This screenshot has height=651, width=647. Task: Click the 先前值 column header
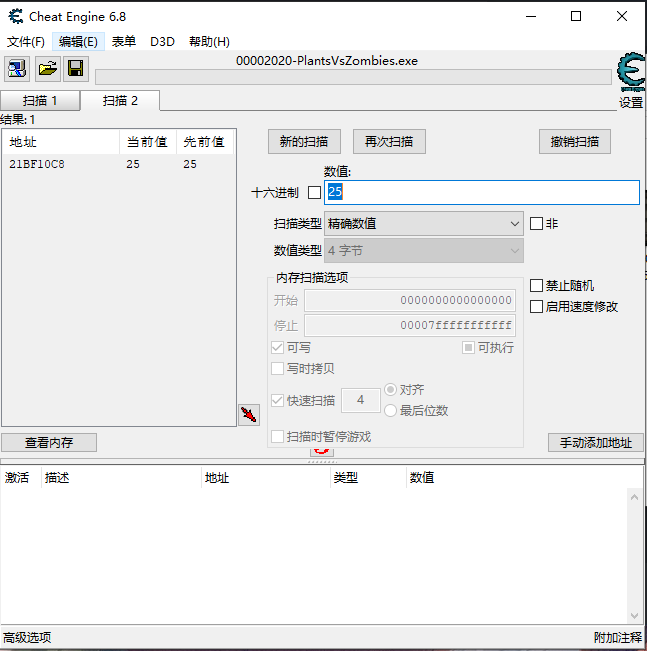pos(205,142)
